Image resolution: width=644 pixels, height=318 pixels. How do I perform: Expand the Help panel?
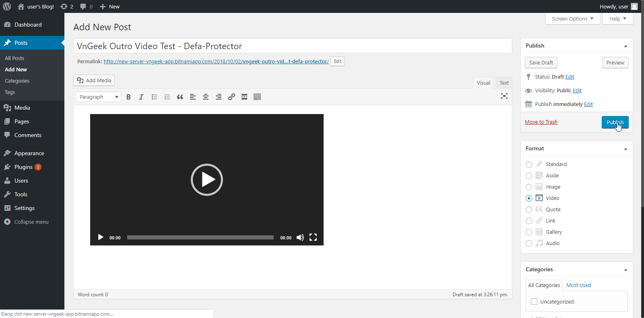[x=617, y=19]
